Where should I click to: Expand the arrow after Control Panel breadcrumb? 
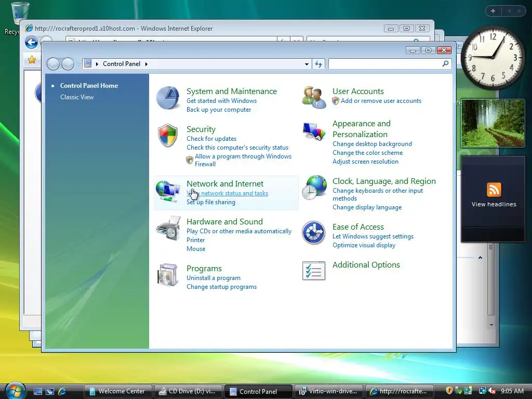click(x=146, y=64)
